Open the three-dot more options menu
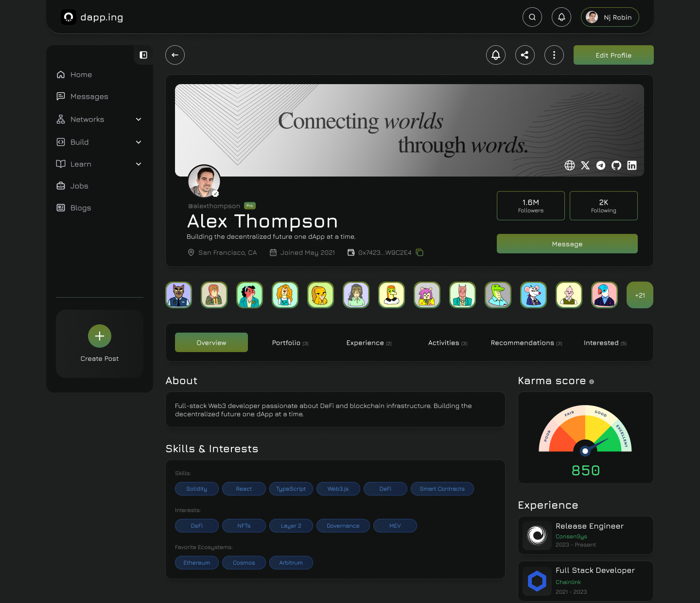Screen dimensions: 700x603 click(x=554, y=55)
